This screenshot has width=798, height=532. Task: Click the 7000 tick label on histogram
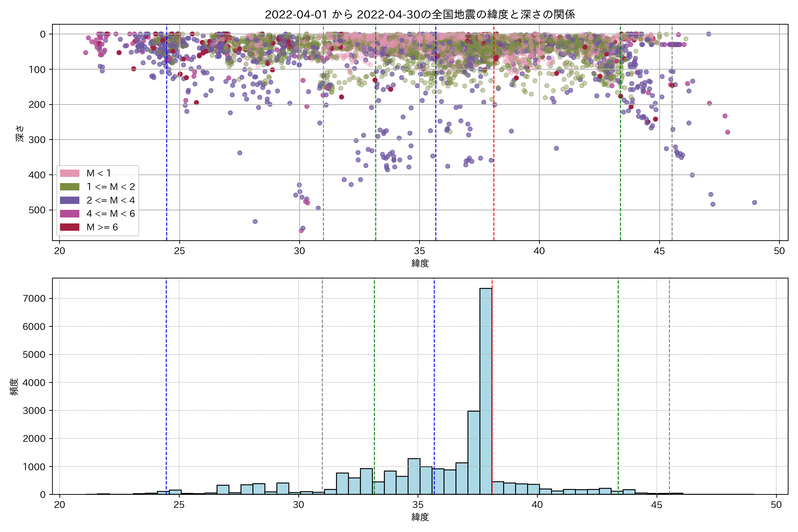coord(34,299)
